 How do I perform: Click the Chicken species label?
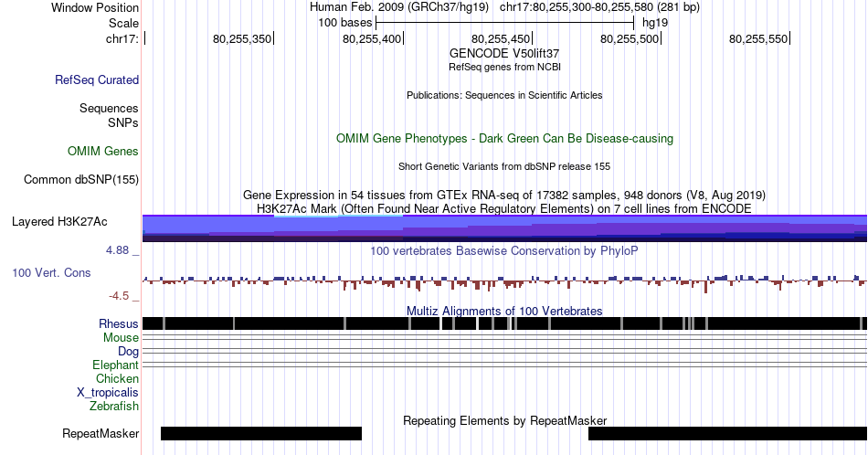117,378
